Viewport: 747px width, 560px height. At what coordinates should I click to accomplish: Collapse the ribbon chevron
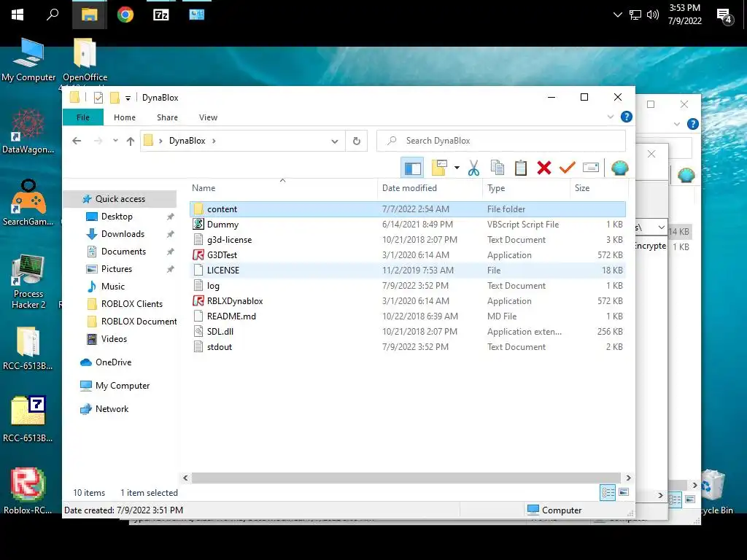[611, 117]
